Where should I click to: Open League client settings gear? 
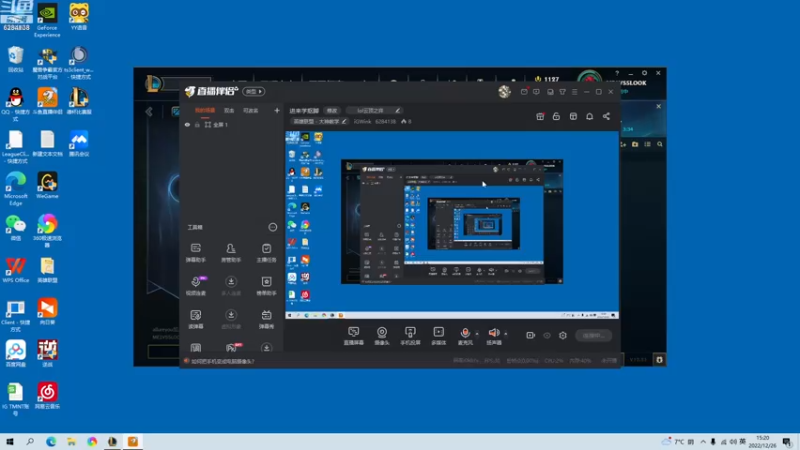[644, 73]
